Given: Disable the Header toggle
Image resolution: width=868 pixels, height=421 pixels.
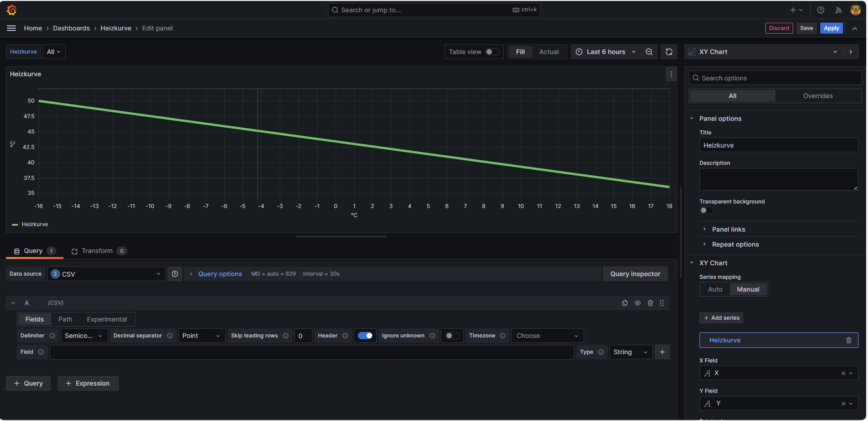Looking at the screenshot, I should [365, 336].
